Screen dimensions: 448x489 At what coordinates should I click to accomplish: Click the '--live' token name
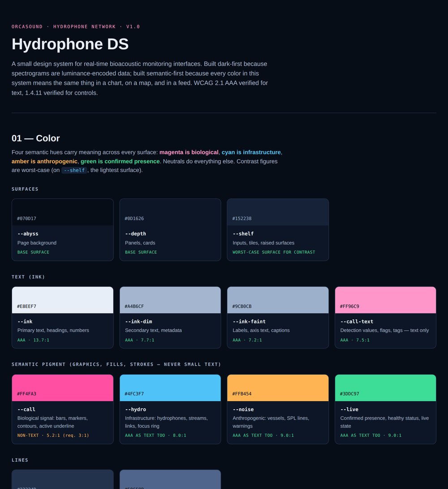coord(349,409)
